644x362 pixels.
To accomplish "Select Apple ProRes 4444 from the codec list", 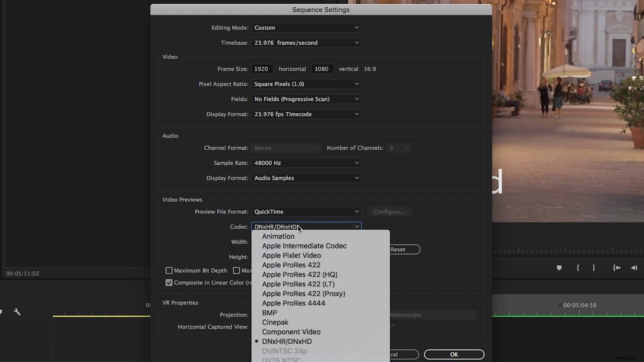I will point(293,303).
